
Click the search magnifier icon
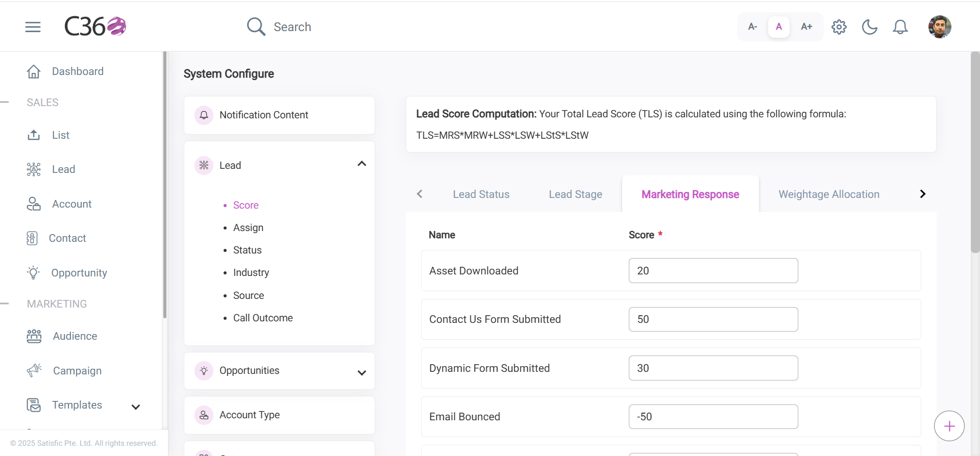[256, 27]
